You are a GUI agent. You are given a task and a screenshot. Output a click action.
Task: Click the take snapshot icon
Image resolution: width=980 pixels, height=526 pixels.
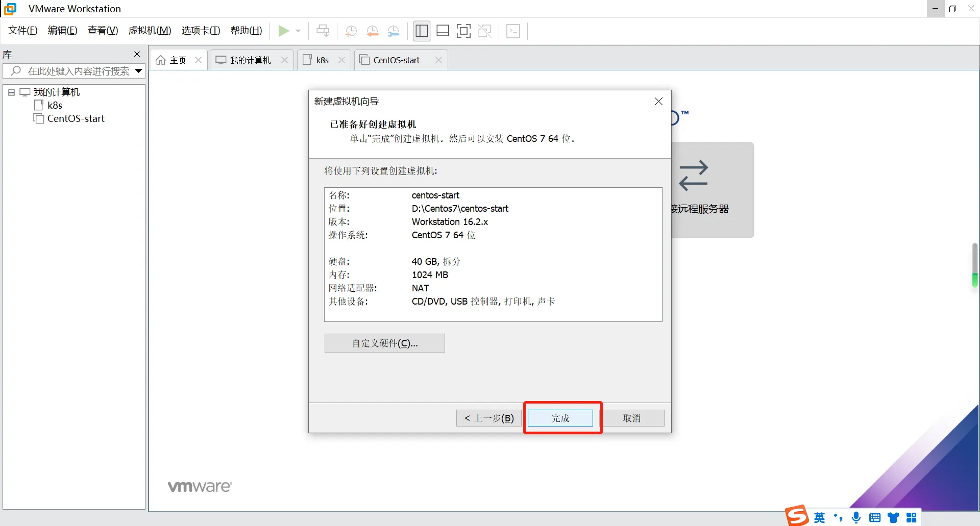point(351,31)
